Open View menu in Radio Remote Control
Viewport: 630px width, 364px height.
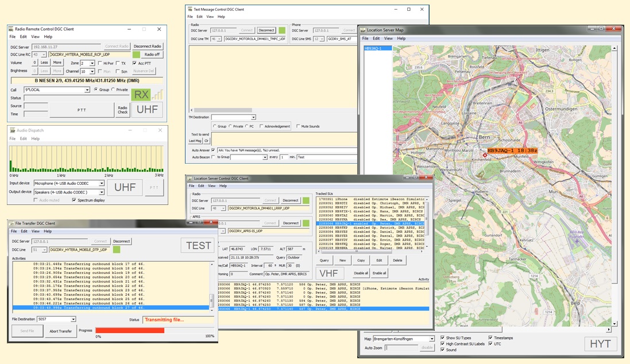[35, 37]
